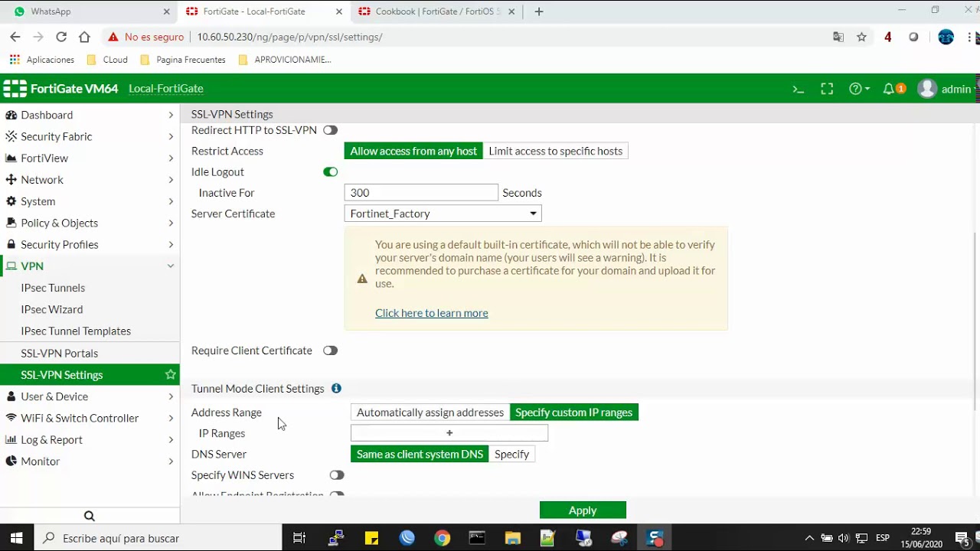Open SSL-VPN Portals page
Screen dimensions: 980x551
coord(60,354)
